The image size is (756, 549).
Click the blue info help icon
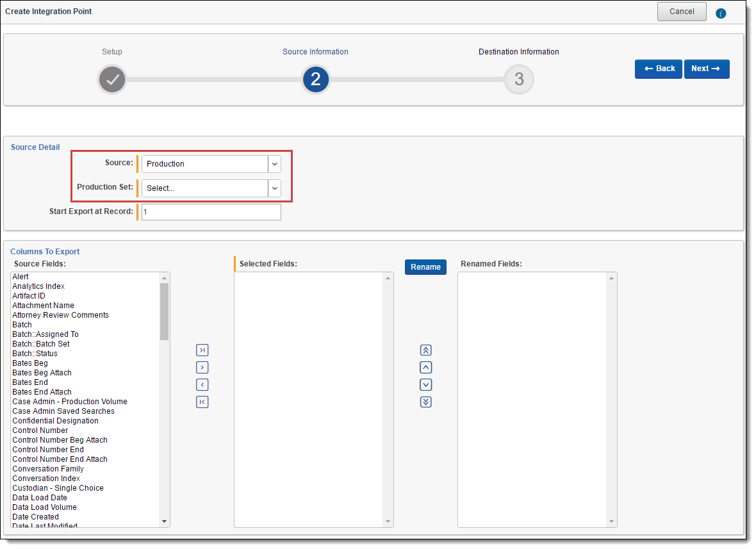721,13
